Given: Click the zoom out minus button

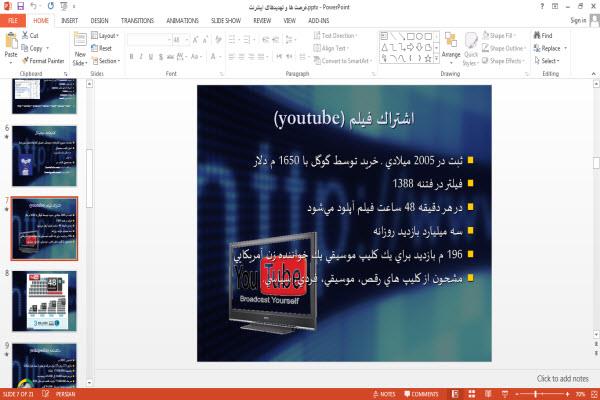Looking at the screenshot, I should click(x=517, y=394).
